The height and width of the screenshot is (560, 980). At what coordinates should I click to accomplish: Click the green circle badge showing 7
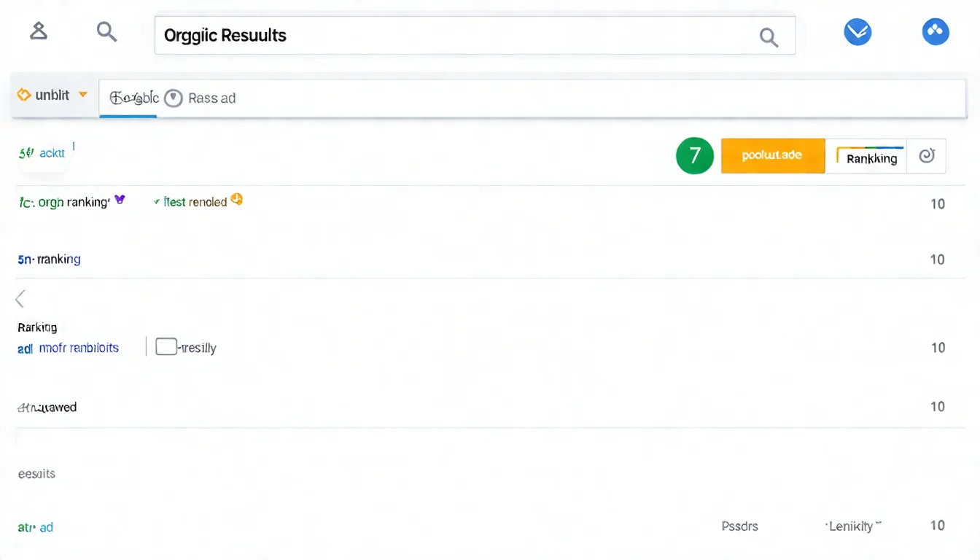(x=694, y=155)
